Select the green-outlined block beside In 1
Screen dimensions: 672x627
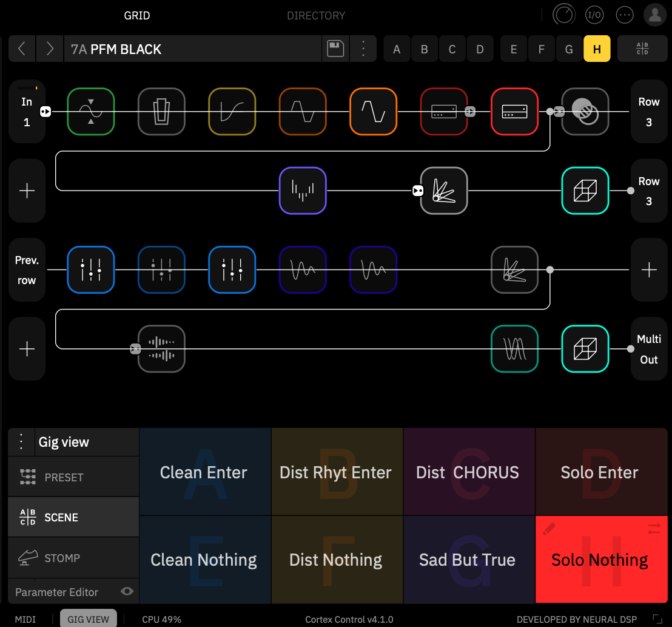[x=91, y=112]
